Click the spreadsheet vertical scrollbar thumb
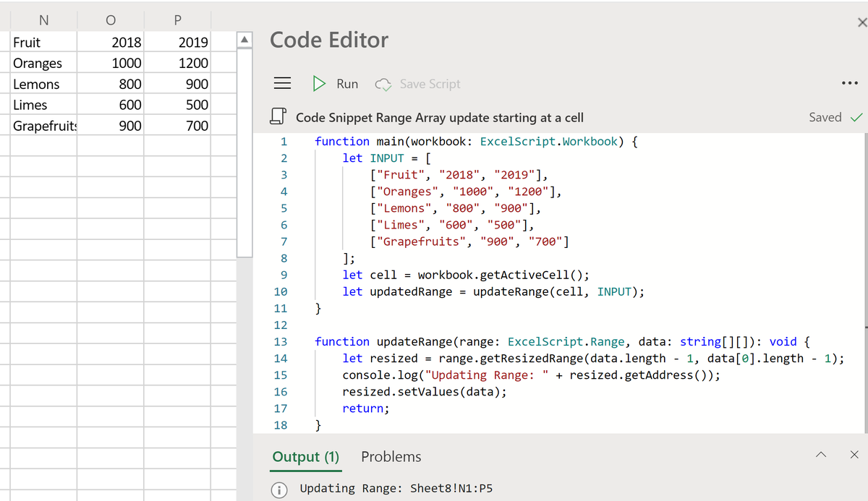Image resolution: width=868 pixels, height=501 pixels. pos(244,152)
